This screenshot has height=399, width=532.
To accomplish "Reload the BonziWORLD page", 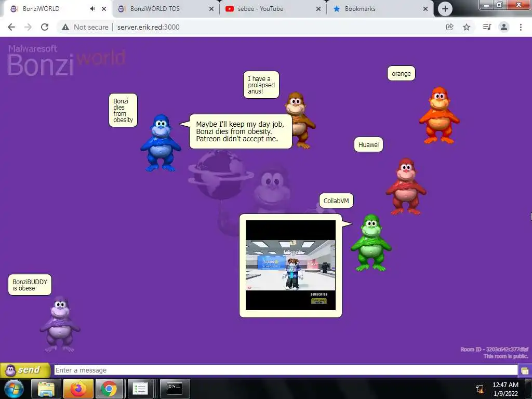I will coord(45,27).
